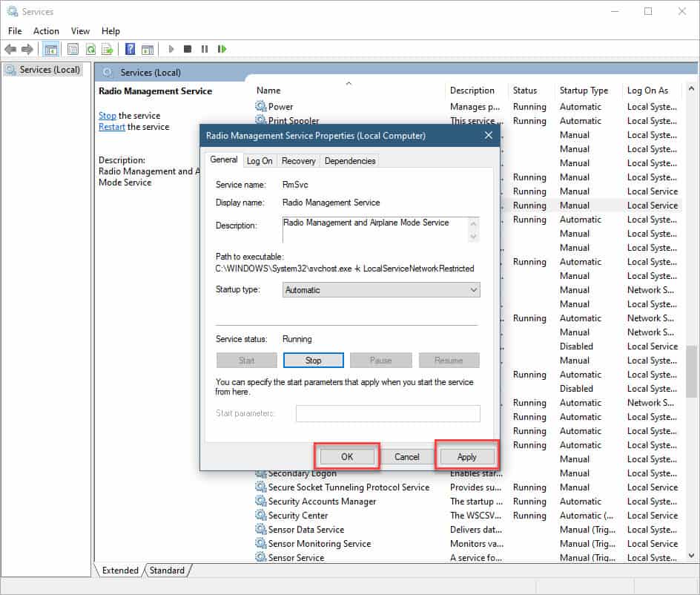Click the Stop Service square icon
This screenshot has width=700, height=595.
188,49
